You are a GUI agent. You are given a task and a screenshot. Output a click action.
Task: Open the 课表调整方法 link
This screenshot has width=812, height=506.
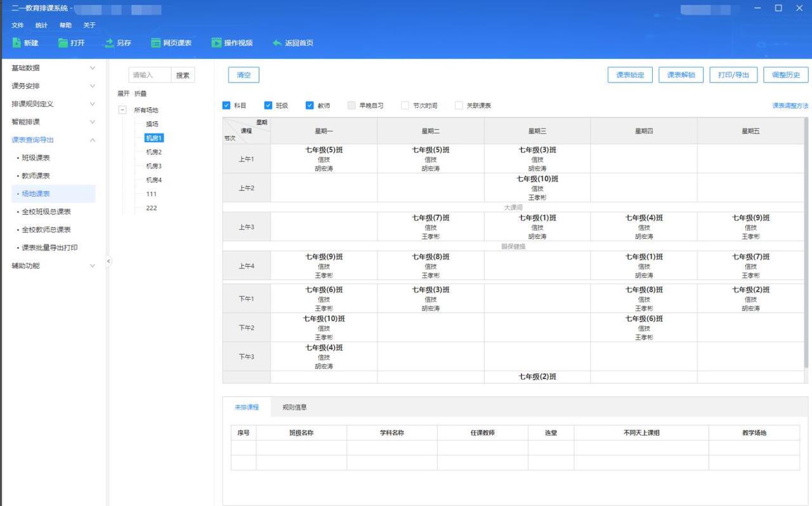[790, 105]
